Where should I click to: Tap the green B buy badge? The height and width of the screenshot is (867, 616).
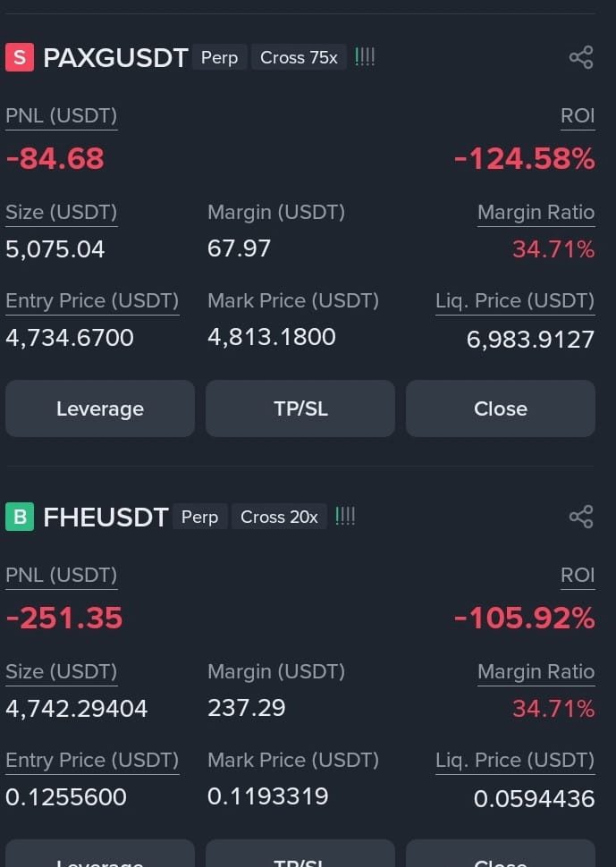pyautogui.click(x=20, y=517)
